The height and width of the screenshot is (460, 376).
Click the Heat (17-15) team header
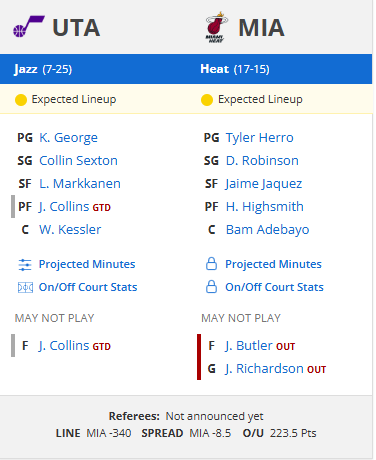click(235, 69)
